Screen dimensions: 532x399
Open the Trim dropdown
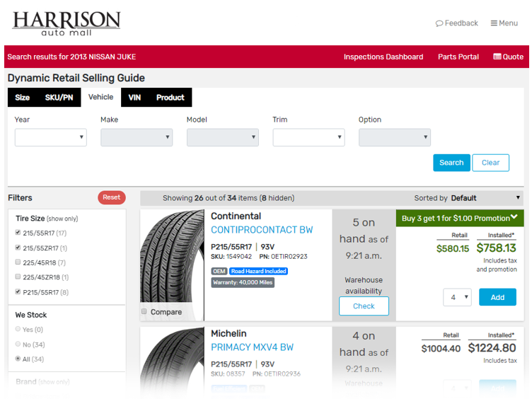pos(308,137)
